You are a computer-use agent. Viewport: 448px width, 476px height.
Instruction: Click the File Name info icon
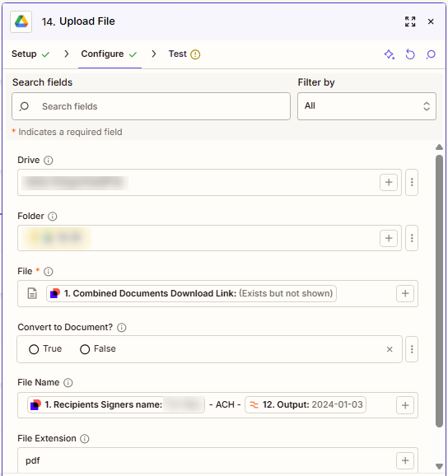(x=68, y=383)
